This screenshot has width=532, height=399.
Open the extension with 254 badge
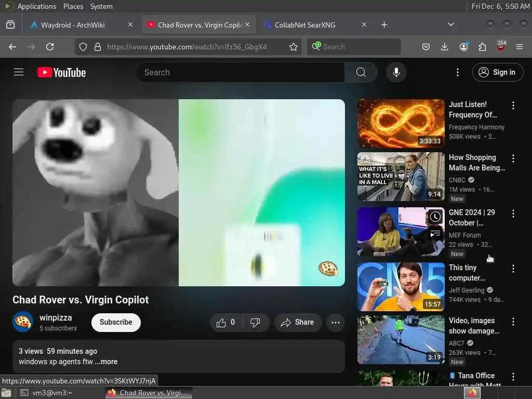[x=501, y=46]
